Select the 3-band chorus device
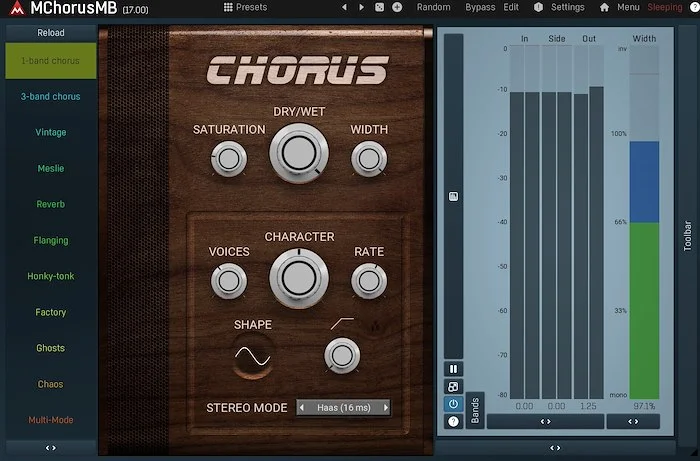This screenshot has width=700, height=461. pos(51,96)
